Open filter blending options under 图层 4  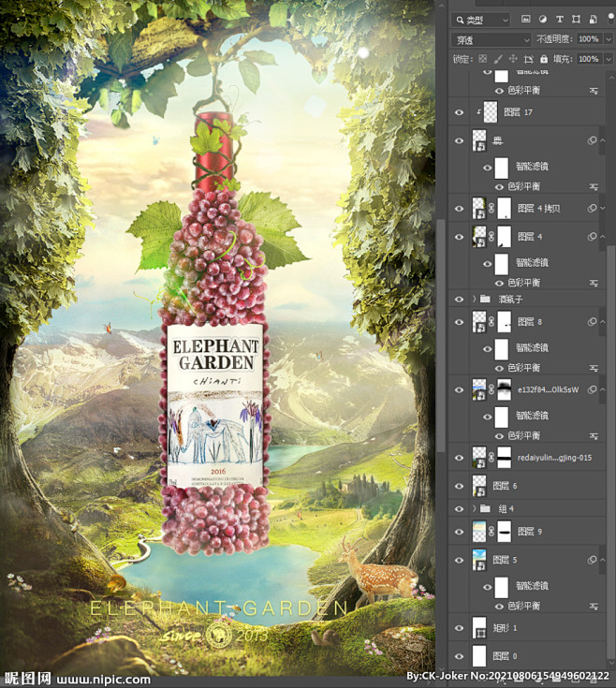(x=594, y=283)
